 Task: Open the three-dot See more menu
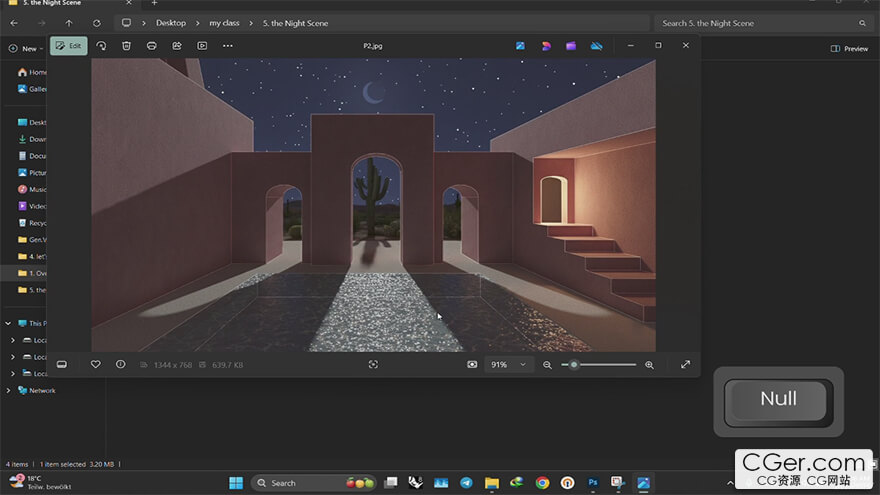[228, 46]
